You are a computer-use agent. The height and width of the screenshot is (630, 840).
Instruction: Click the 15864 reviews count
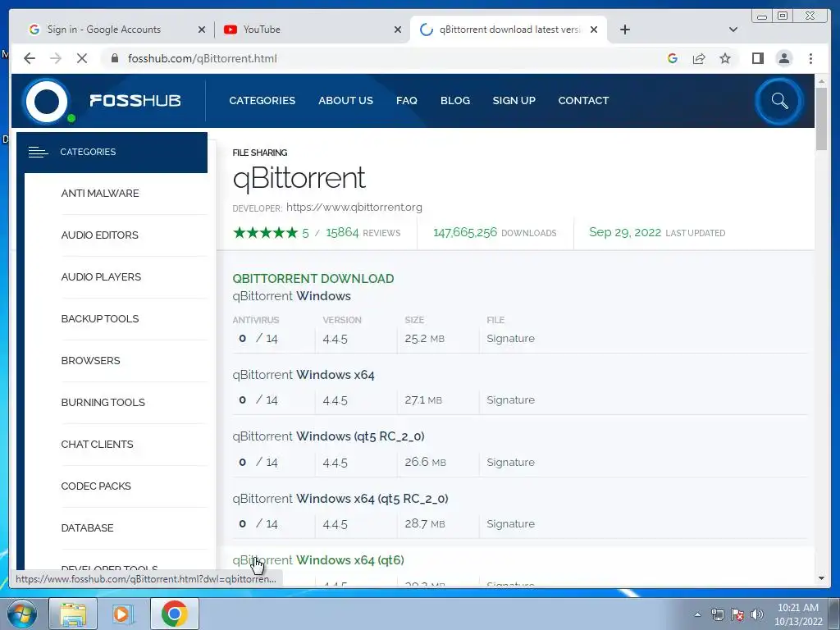pos(342,232)
